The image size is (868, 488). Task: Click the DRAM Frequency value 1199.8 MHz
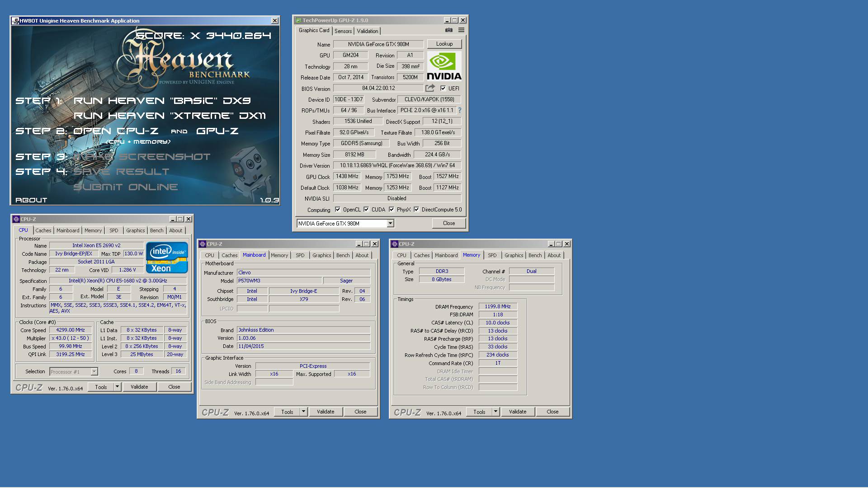(x=498, y=306)
